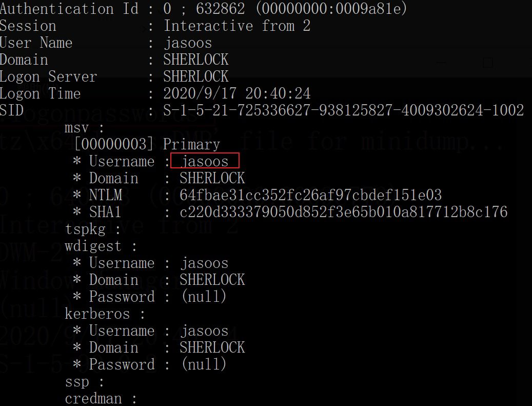Click the faint maximize window icon

click(x=488, y=63)
